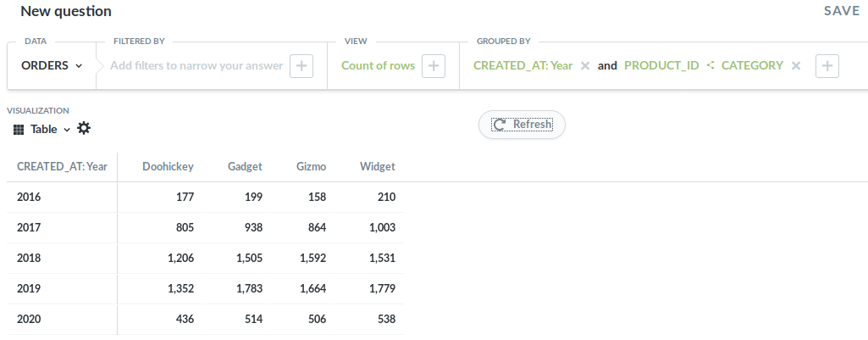The width and height of the screenshot is (868, 340).
Task: Add another metric with View plus button
Action: (434, 66)
